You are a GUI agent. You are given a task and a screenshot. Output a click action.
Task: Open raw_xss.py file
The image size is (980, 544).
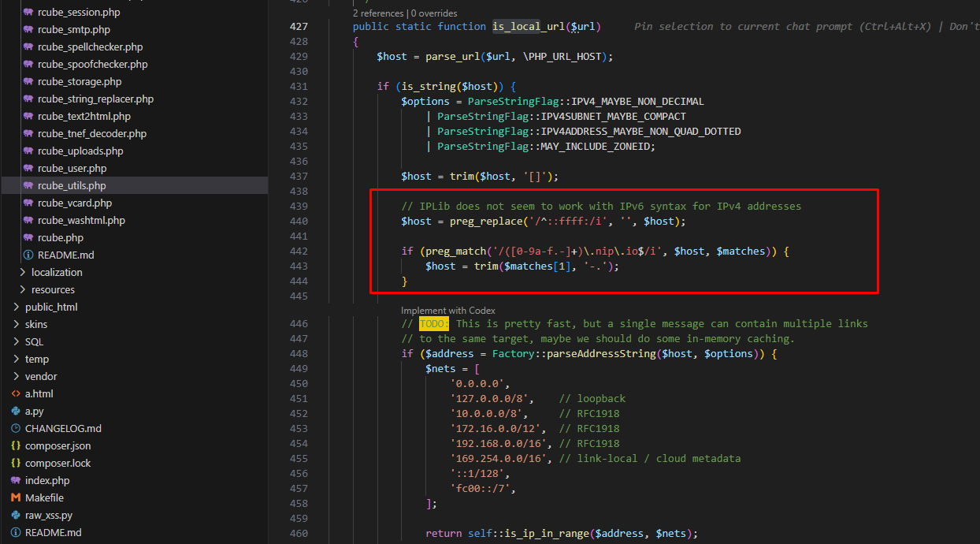pyautogui.click(x=49, y=516)
